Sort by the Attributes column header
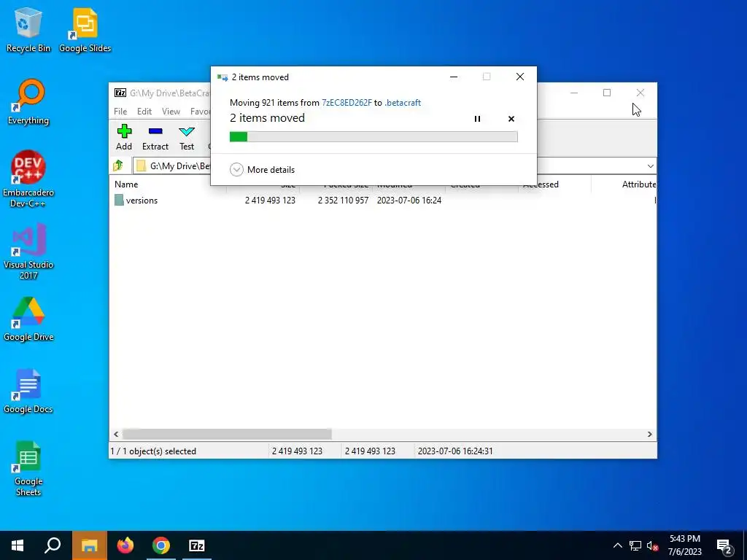The width and height of the screenshot is (747, 560). [638, 184]
